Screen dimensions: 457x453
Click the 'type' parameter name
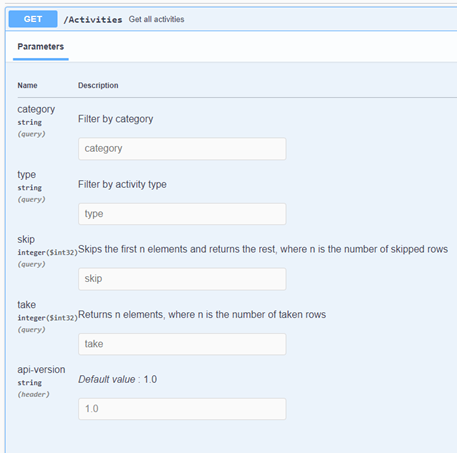26,175
